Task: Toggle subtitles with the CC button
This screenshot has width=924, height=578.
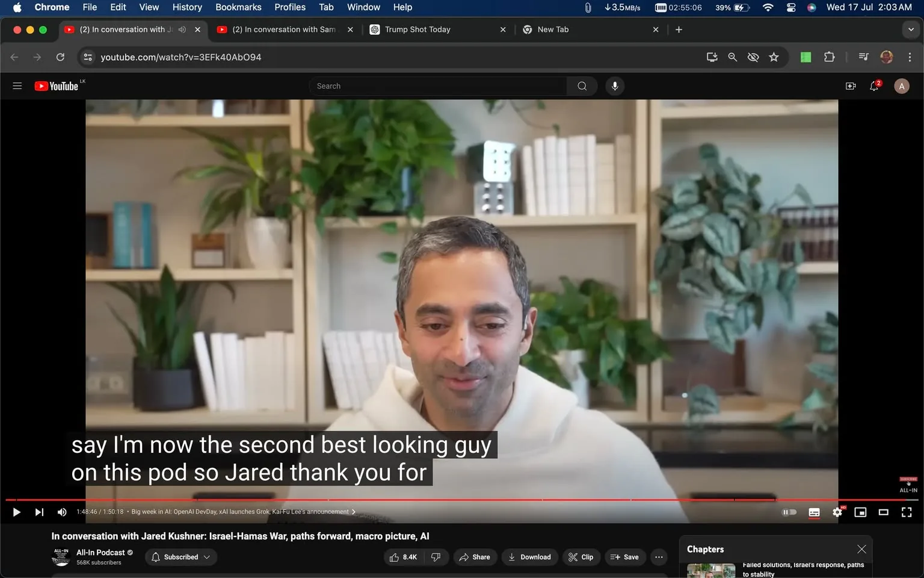Action: click(x=814, y=512)
